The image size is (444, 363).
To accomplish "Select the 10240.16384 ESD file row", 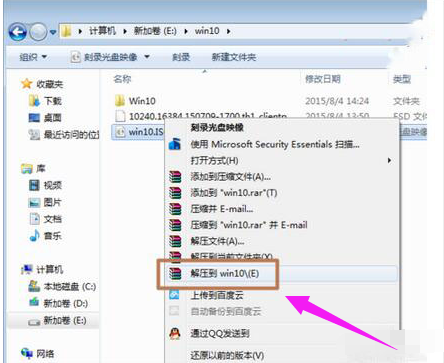I will 201,116.
